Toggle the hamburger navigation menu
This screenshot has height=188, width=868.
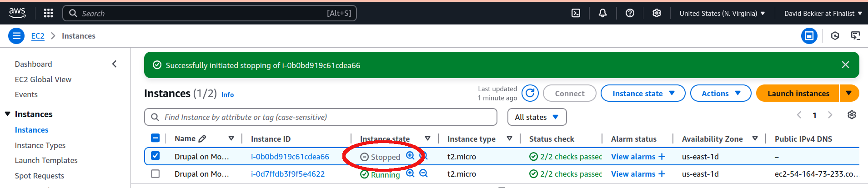pos(16,36)
